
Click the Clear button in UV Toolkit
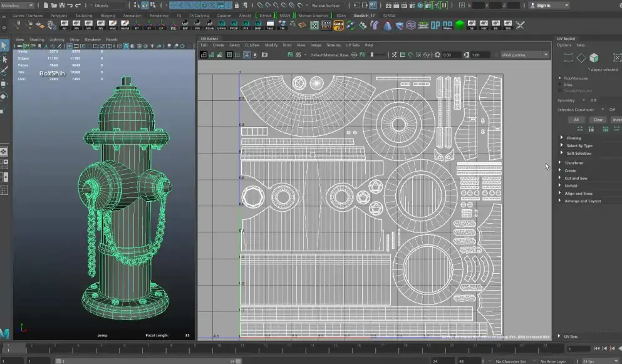598,120
